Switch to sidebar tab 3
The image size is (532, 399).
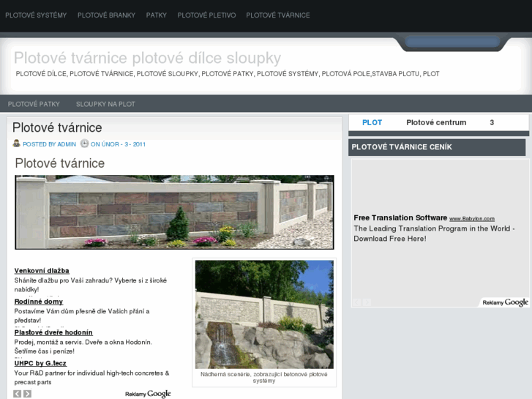click(492, 122)
